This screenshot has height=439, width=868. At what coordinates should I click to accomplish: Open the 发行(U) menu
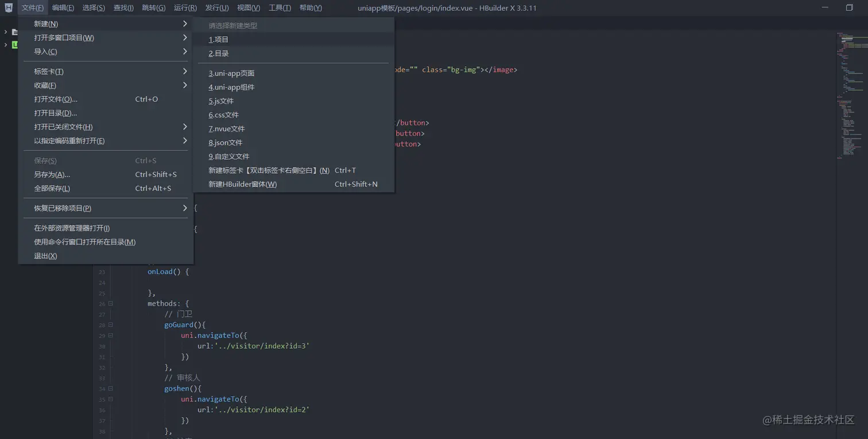[x=217, y=7]
